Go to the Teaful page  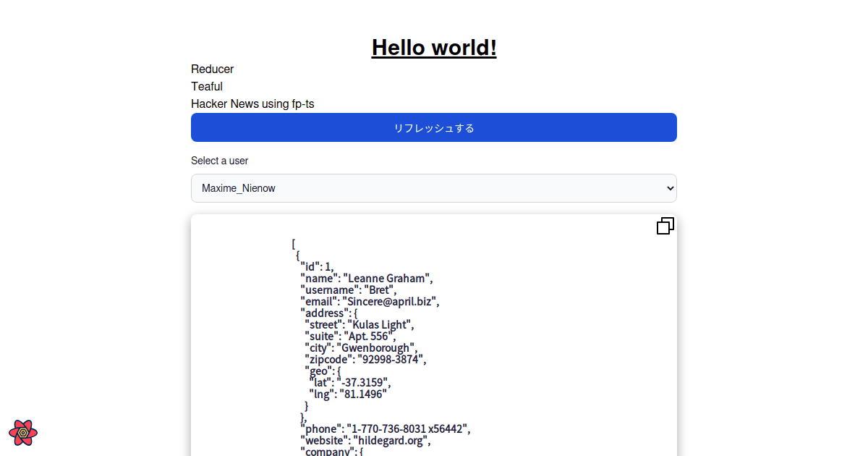207,87
